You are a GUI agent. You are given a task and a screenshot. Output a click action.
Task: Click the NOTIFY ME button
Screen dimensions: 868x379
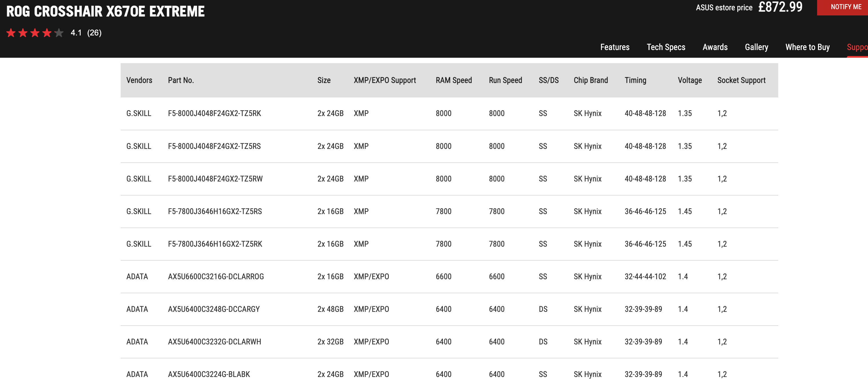842,7
